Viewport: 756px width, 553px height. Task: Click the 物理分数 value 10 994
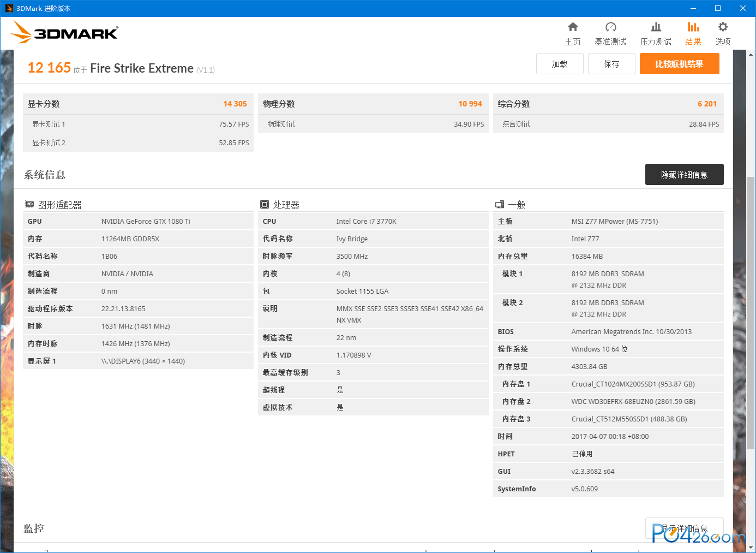[x=470, y=104]
